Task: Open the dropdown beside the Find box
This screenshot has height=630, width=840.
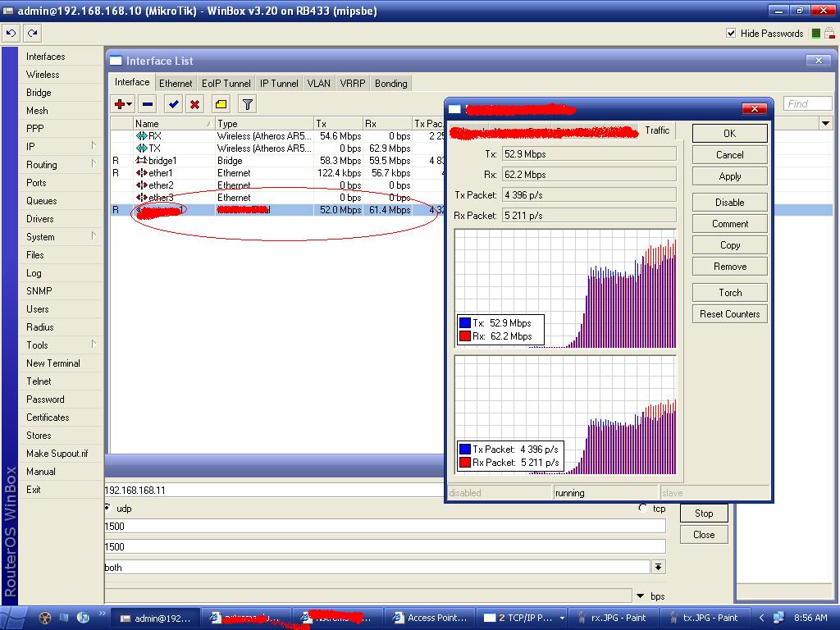Action: [x=825, y=123]
